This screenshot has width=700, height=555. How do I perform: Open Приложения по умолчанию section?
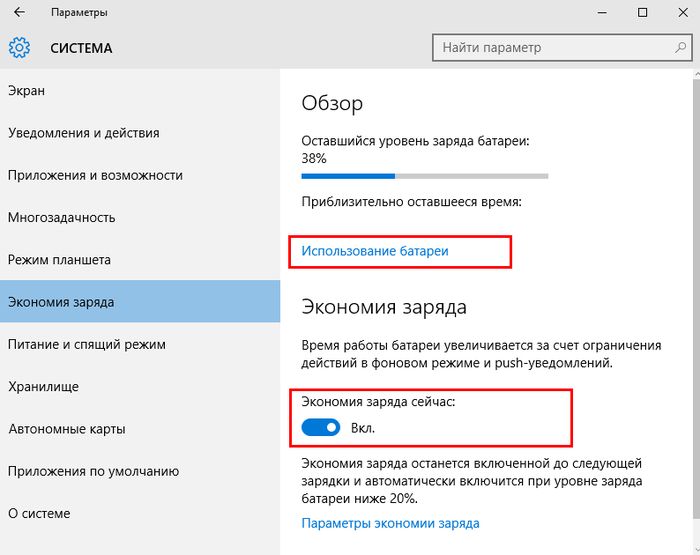point(93,471)
